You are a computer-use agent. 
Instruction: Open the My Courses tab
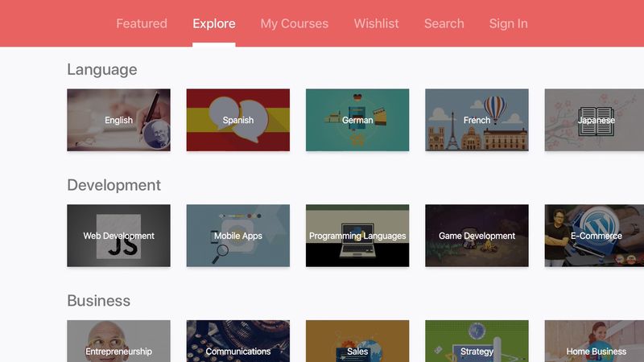294,23
